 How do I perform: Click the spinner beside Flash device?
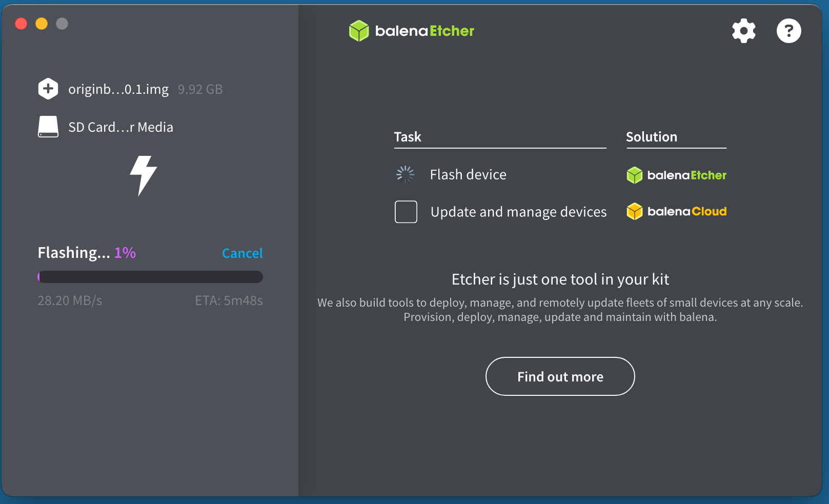coord(405,174)
